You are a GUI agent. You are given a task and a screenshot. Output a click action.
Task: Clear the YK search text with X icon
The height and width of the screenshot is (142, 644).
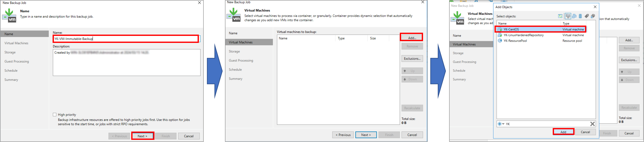click(592, 124)
